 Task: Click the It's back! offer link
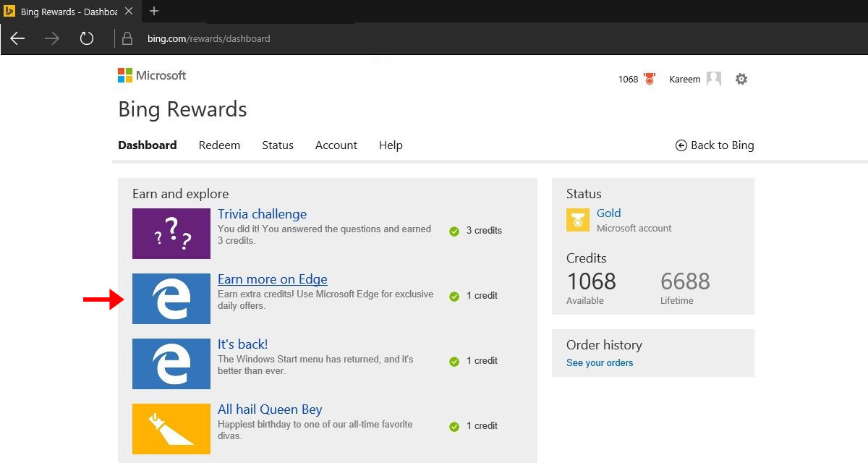click(x=242, y=344)
